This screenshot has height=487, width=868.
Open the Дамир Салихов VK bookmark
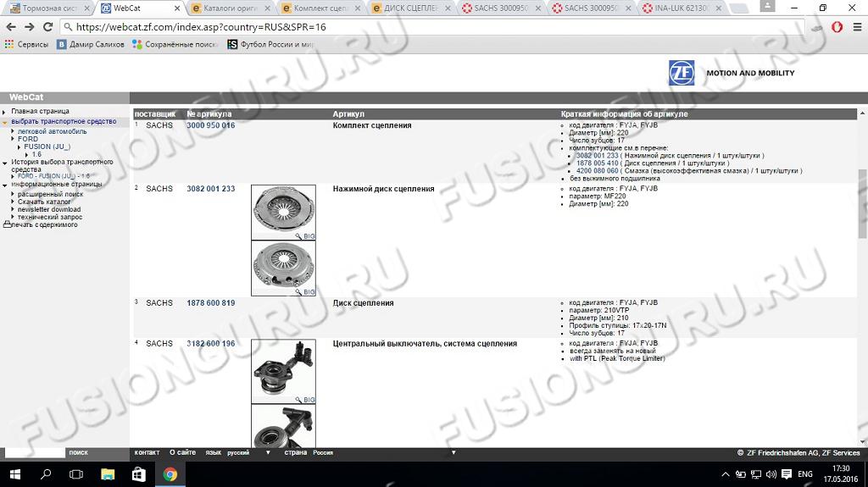(x=90, y=44)
